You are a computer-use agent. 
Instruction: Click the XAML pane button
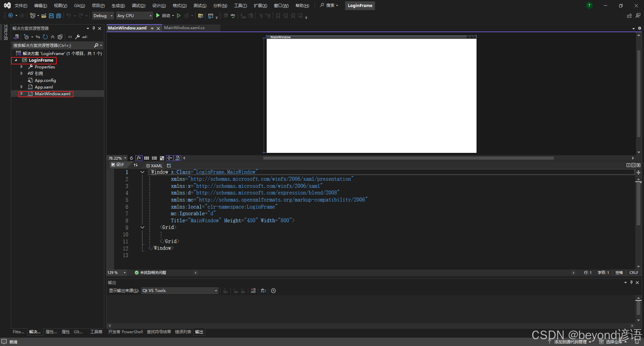(154, 166)
